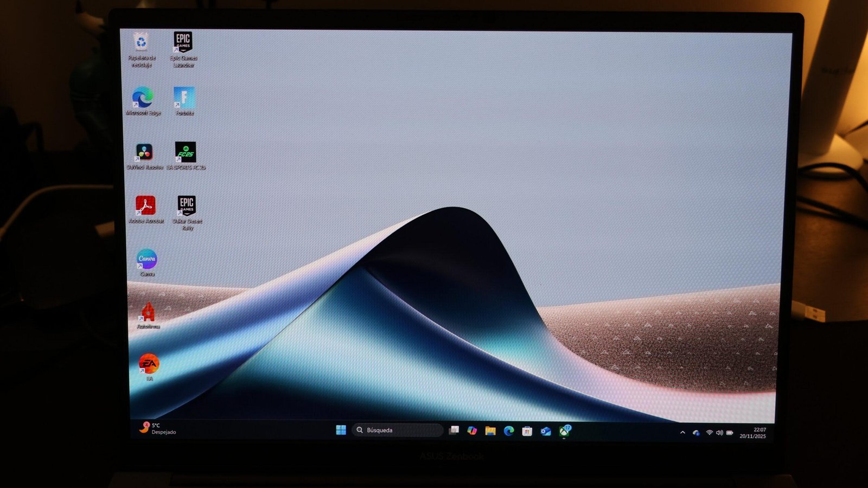
Task: Select the DaVinci Resolve desktop icon
Action: [144, 152]
